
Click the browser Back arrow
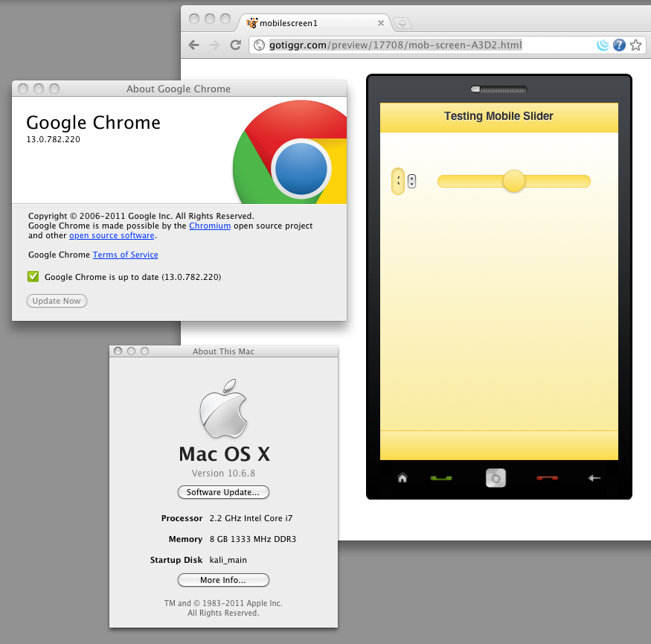[x=193, y=45]
